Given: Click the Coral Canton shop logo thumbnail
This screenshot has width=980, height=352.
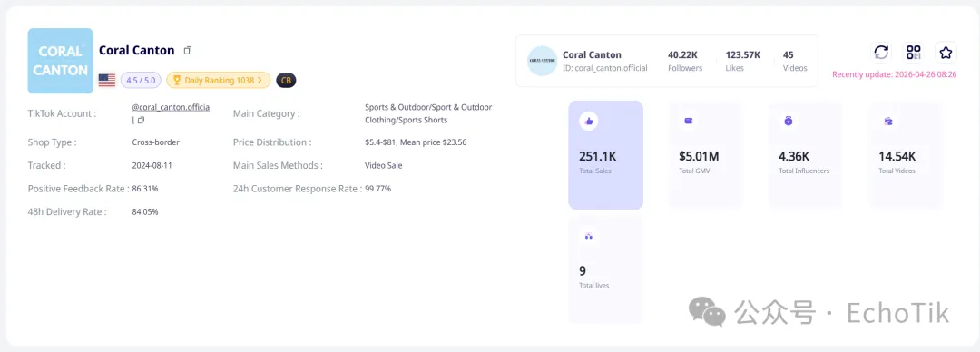Looking at the screenshot, I should (x=61, y=61).
